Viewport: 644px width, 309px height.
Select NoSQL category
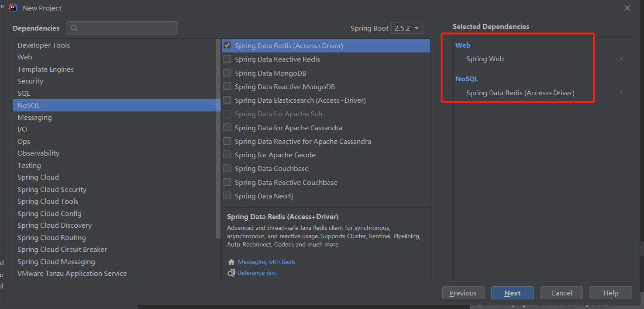pos(114,105)
